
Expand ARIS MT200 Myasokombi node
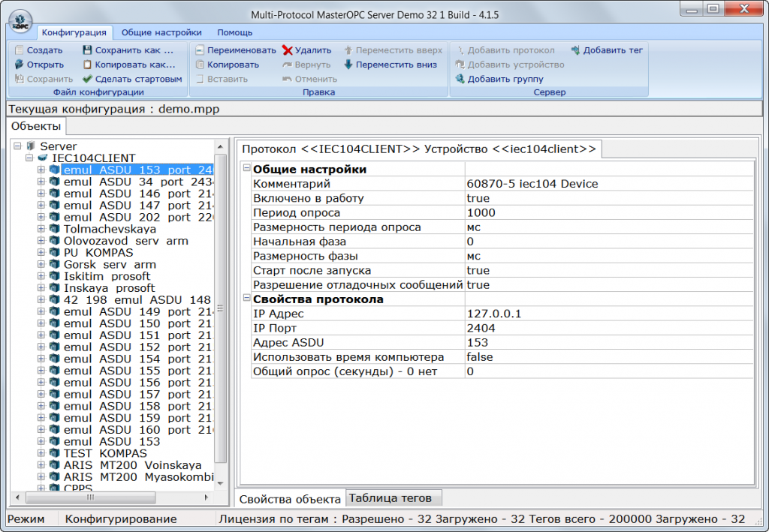click(x=41, y=476)
